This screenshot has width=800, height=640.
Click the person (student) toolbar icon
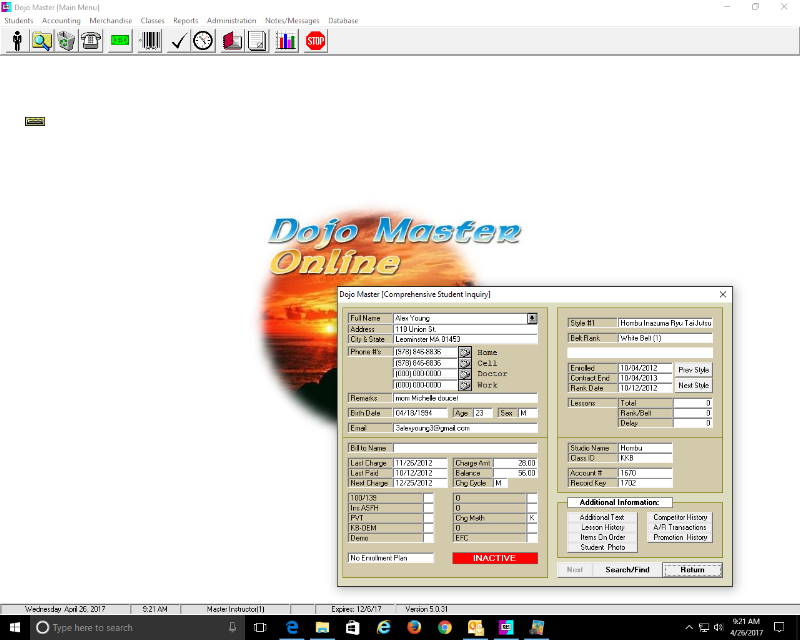tap(17, 41)
